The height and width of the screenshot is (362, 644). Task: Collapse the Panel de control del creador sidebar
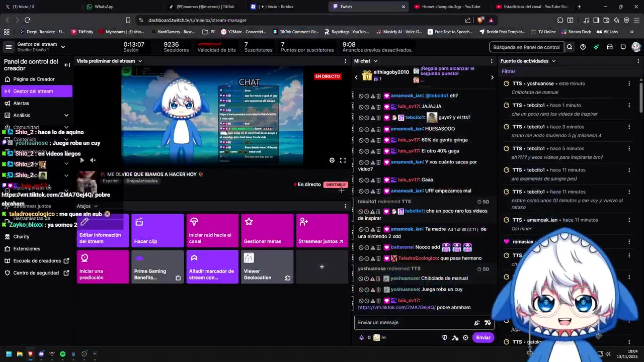point(67,65)
